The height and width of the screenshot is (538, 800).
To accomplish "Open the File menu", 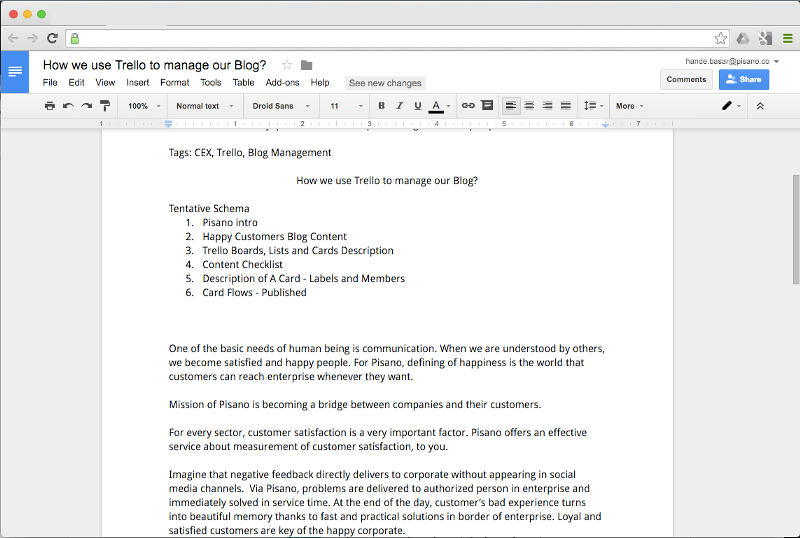I will click(x=50, y=83).
